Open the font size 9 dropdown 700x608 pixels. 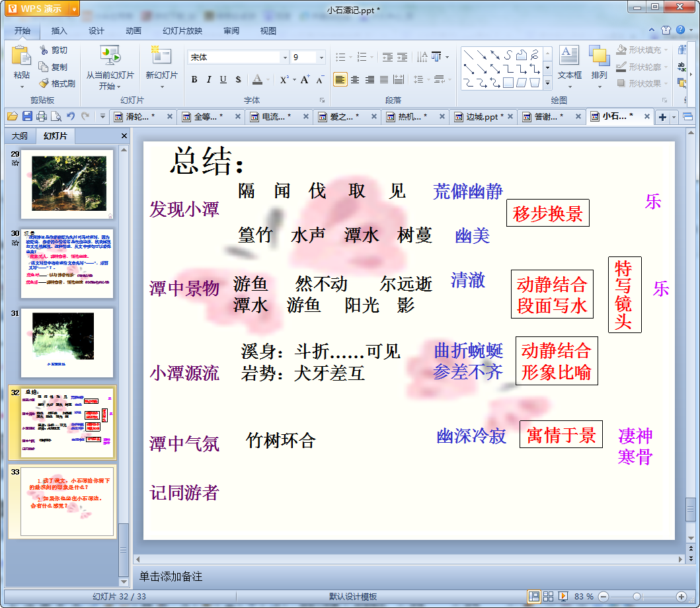(x=321, y=57)
